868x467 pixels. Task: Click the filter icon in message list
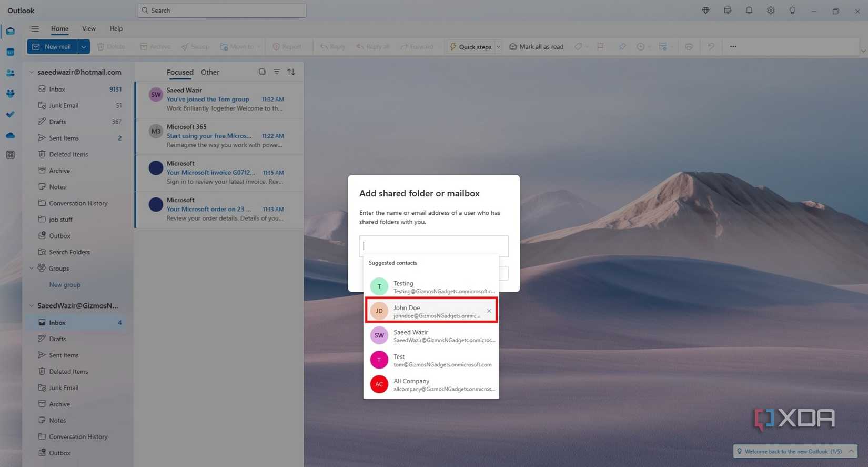pos(276,72)
